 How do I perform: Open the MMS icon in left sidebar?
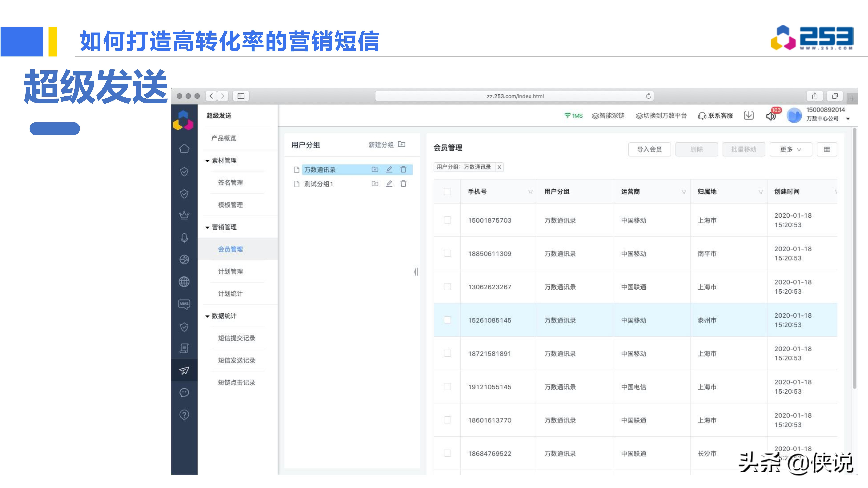coord(184,304)
